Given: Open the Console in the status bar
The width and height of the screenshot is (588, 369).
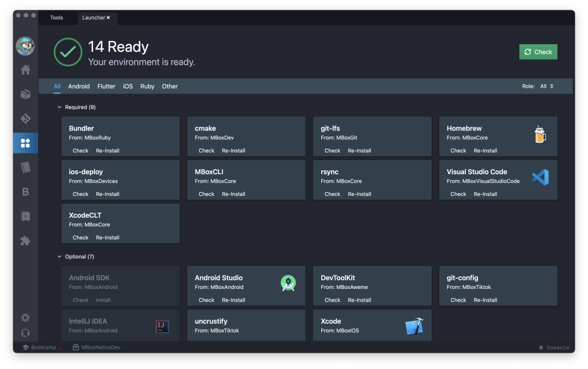Looking at the screenshot, I should (x=554, y=348).
